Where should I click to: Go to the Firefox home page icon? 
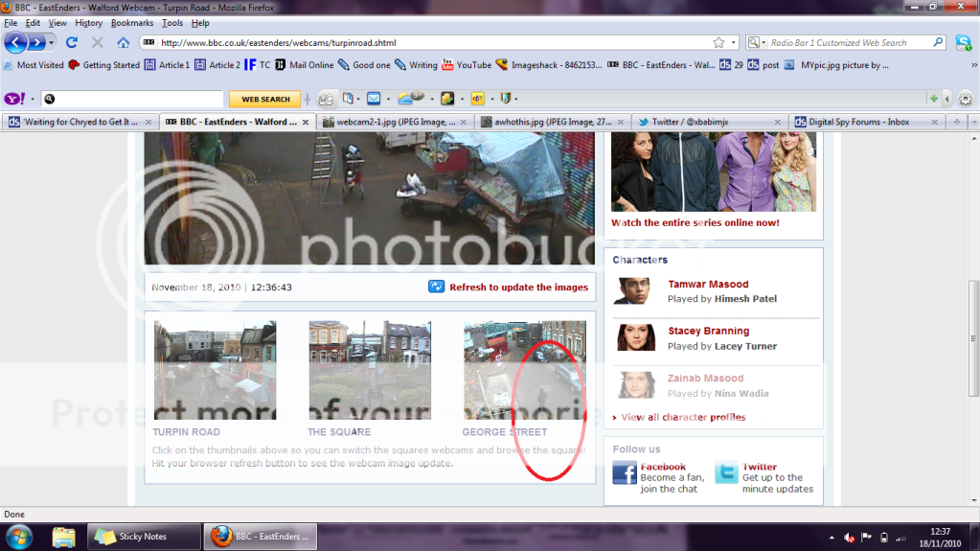point(124,43)
